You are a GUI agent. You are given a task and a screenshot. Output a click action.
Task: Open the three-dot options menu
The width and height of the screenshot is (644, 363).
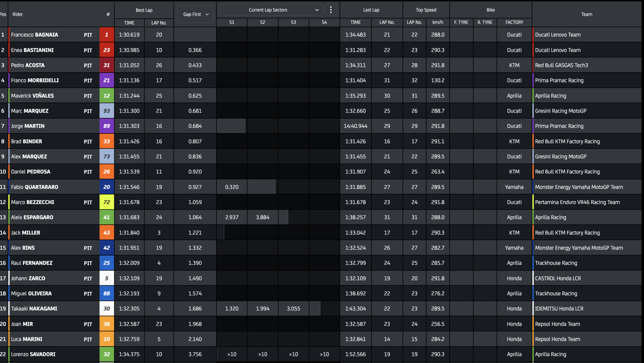(x=331, y=10)
